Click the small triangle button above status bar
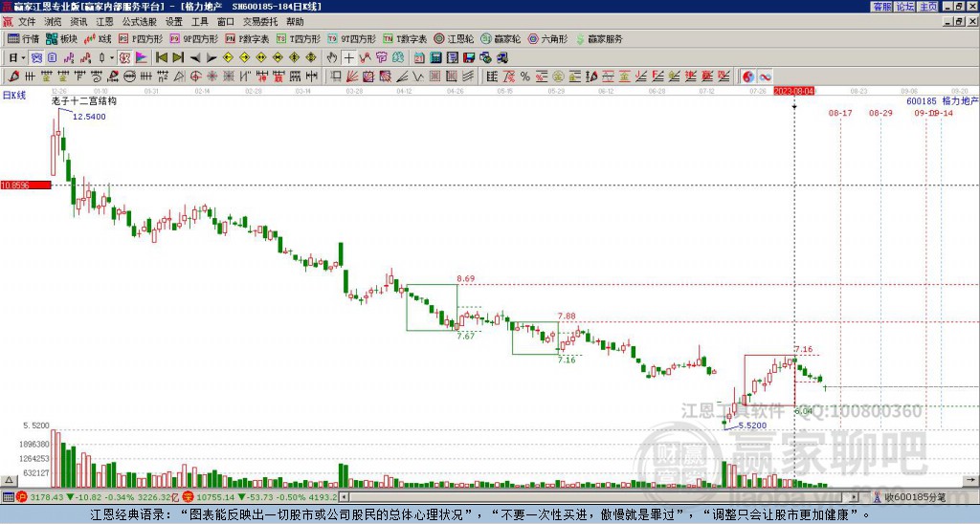The image size is (980, 524). (x=9, y=480)
